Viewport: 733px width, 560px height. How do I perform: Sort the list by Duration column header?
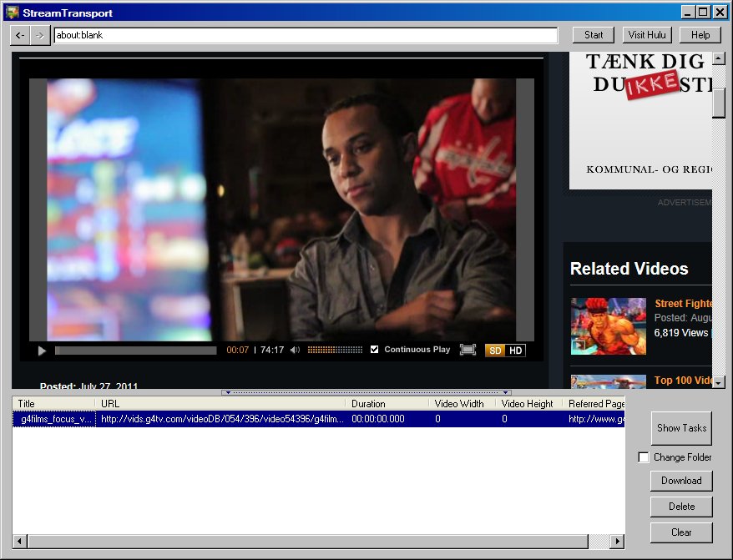click(387, 404)
